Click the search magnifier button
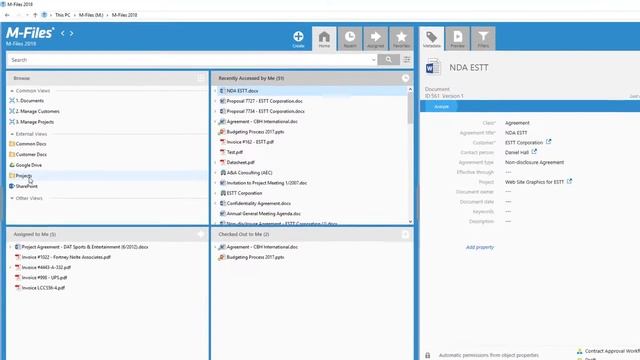Viewport: 640px width, 360px height. click(388, 60)
